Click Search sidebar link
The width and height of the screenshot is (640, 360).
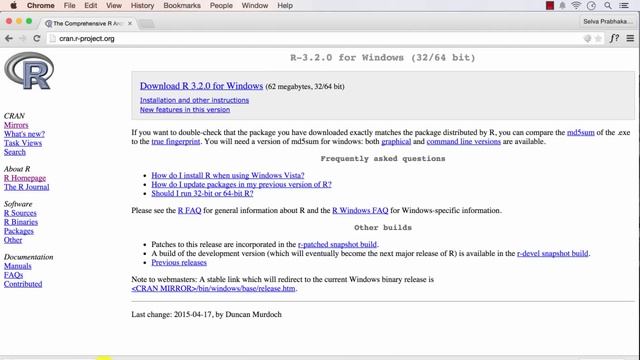point(15,152)
